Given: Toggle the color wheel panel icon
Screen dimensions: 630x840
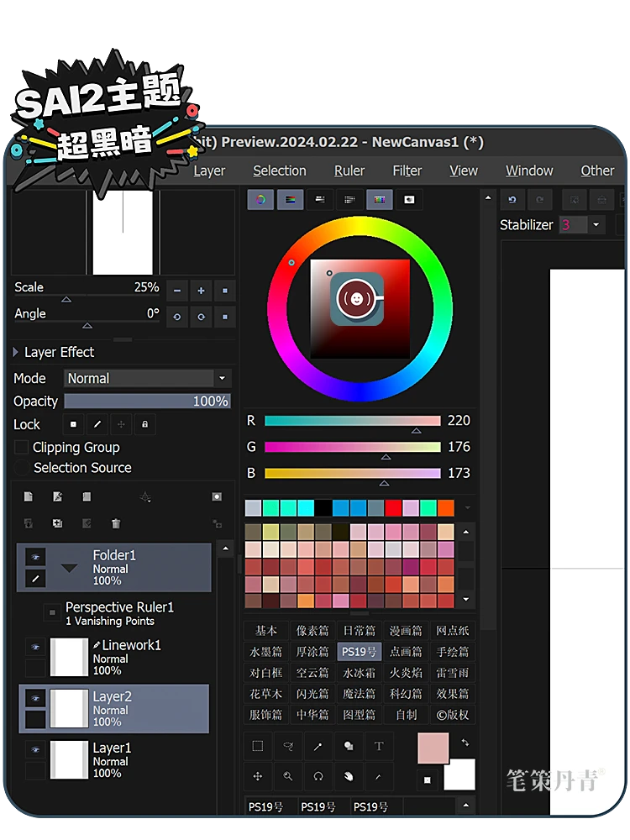Looking at the screenshot, I should pyautogui.click(x=260, y=200).
